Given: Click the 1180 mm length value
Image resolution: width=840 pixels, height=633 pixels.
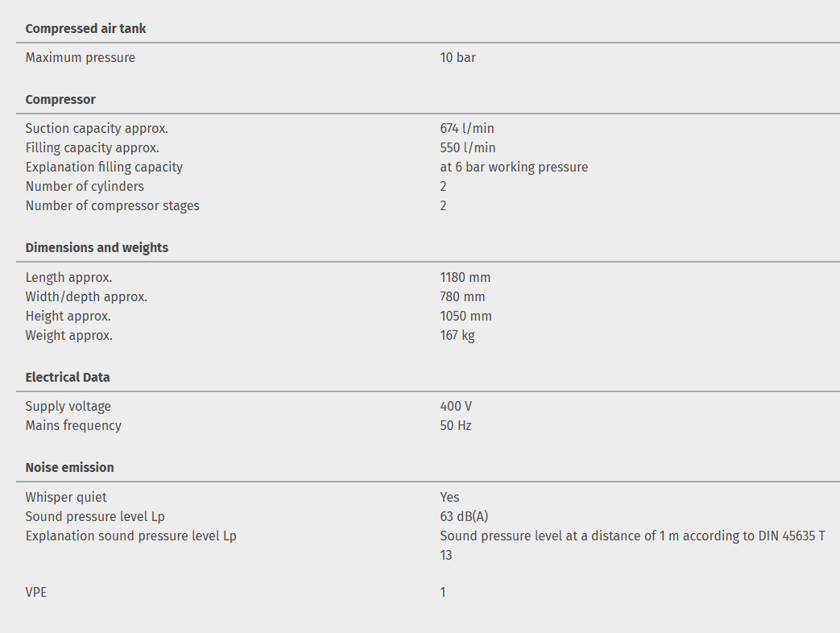Looking at the screenshot, I should point(465,277).
